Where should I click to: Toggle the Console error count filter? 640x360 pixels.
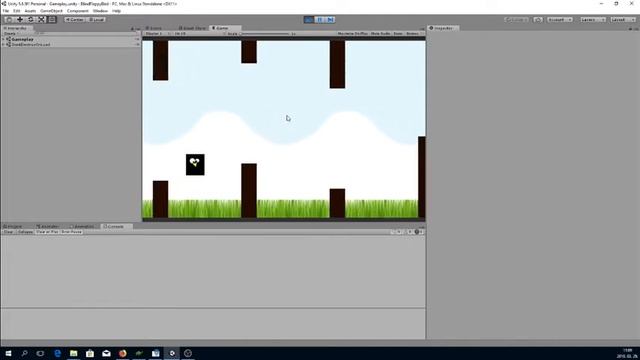click(418, 232)
